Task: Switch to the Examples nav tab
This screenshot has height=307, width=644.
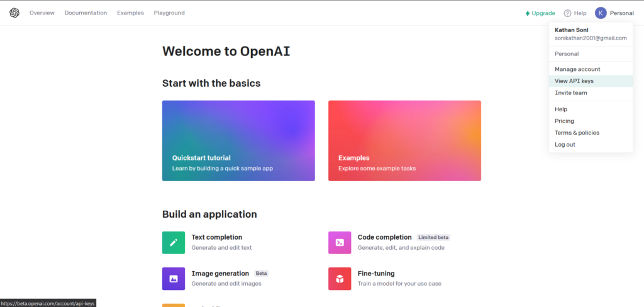Action: 131,13
